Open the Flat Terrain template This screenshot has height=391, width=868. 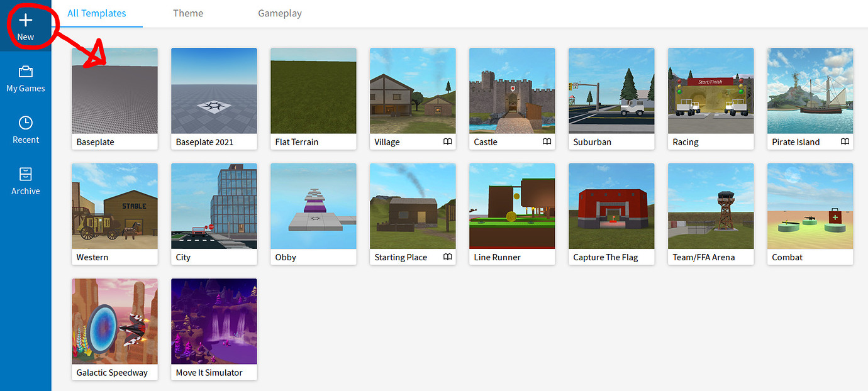pyautogui.click(x=313, y=91)
